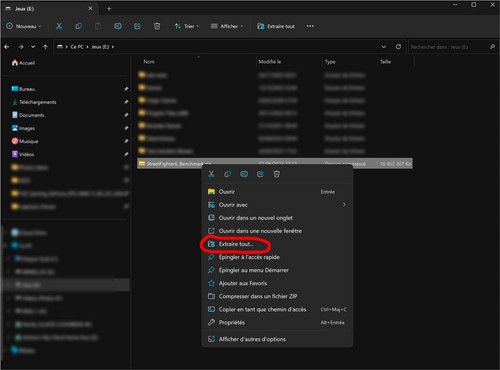
Task: Click the Rename icon in top toolbar
Action: pos(118,26)
